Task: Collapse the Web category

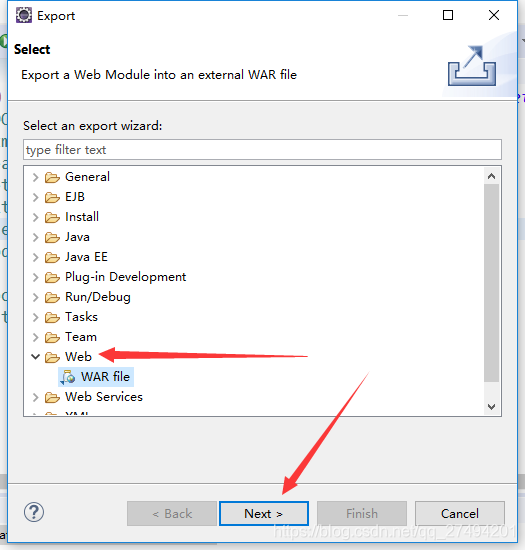Action: (35, 357)
